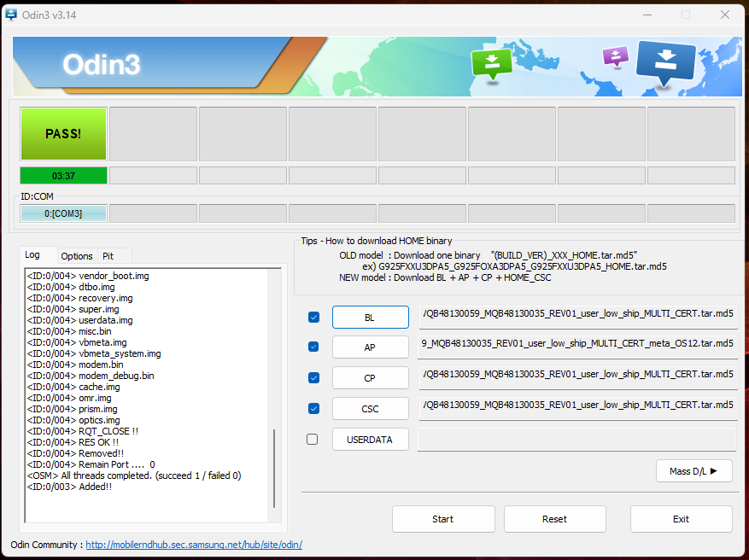Viewport: 749px width, 560px height.
Task: Click the large blue download icon in banner
Action: point(665,63)
